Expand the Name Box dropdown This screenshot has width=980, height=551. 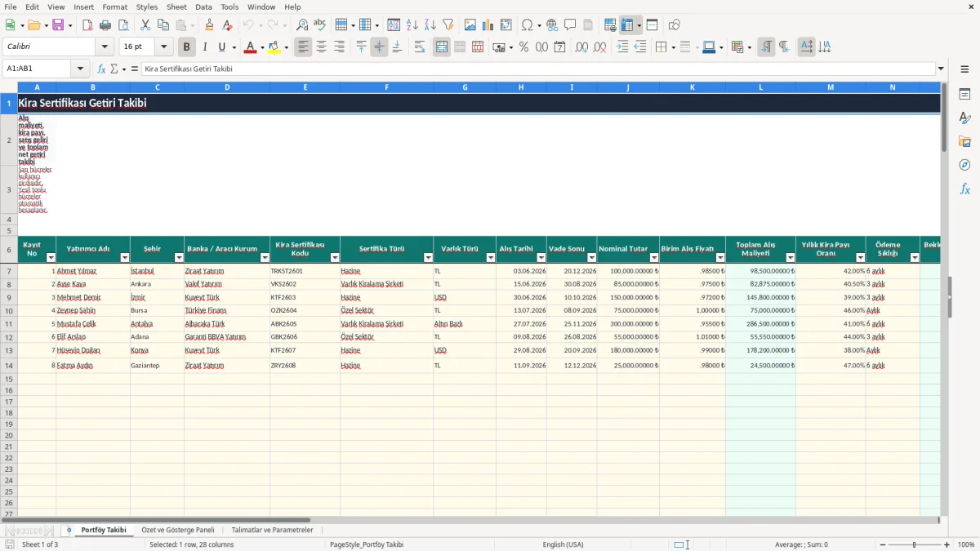coord(80,69)
